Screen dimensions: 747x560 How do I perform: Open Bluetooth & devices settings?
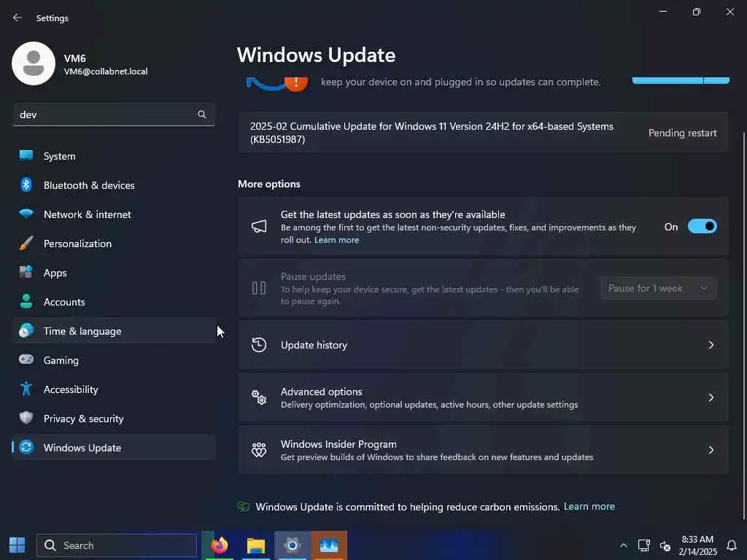coord(114,184)
